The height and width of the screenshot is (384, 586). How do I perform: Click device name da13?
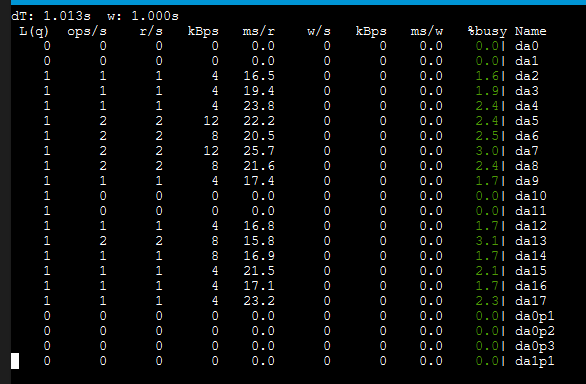(x=531, y=241)
